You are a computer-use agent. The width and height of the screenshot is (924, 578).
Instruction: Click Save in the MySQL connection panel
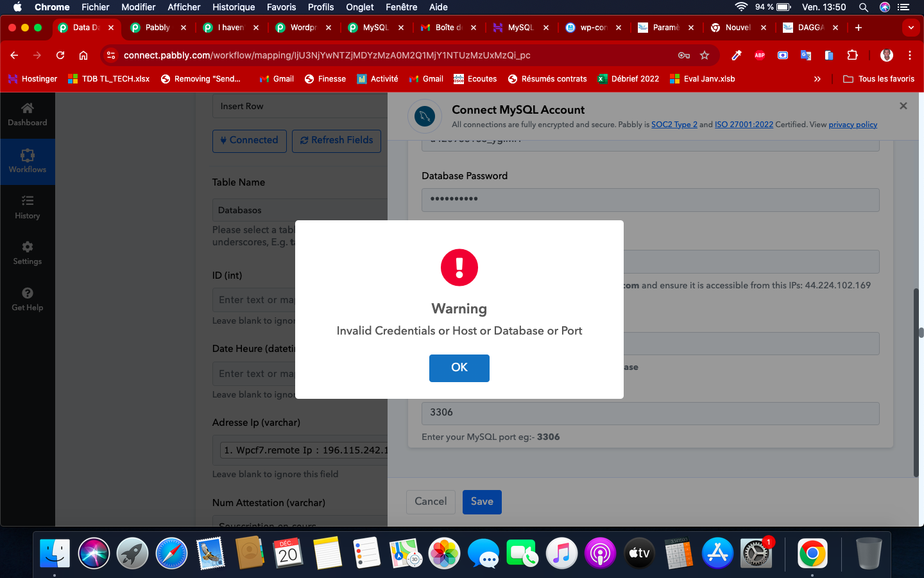click(482, 502)
